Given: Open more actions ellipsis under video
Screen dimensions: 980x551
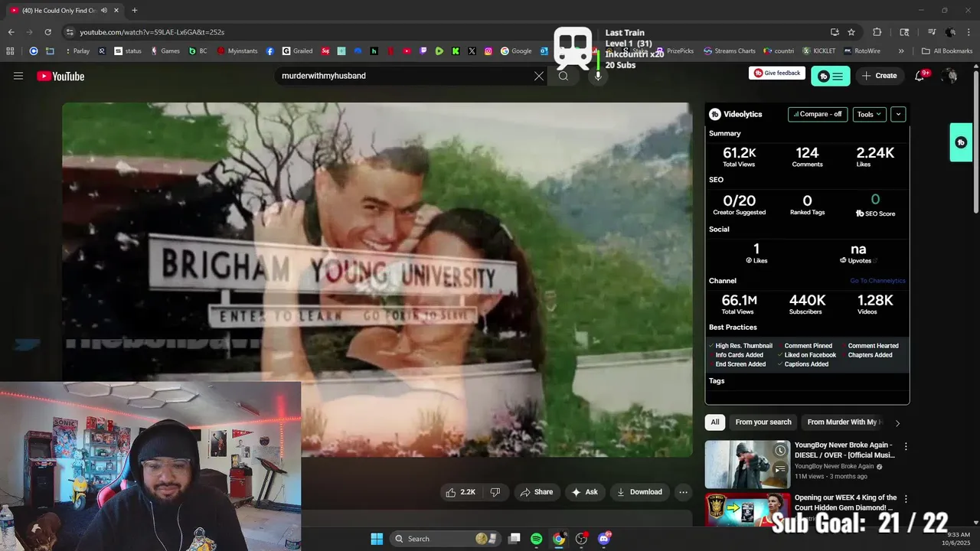Looking at the screenshot, I should click(x=683, y=492).
